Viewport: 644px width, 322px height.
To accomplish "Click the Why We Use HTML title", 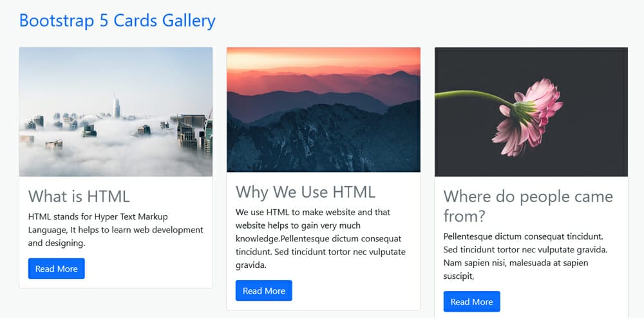I will (x=305, y=192).
